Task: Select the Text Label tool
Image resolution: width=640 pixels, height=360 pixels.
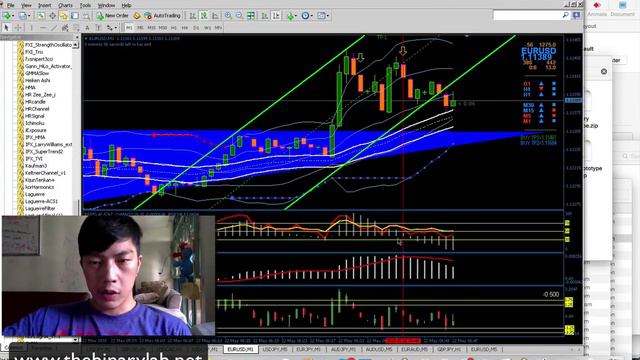Action: click(x=98, y=27)
